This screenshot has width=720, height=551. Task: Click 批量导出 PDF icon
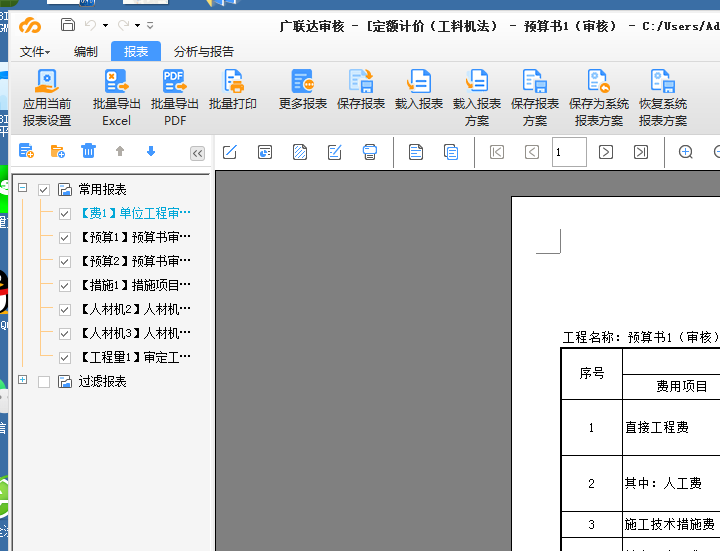[174, 81]
